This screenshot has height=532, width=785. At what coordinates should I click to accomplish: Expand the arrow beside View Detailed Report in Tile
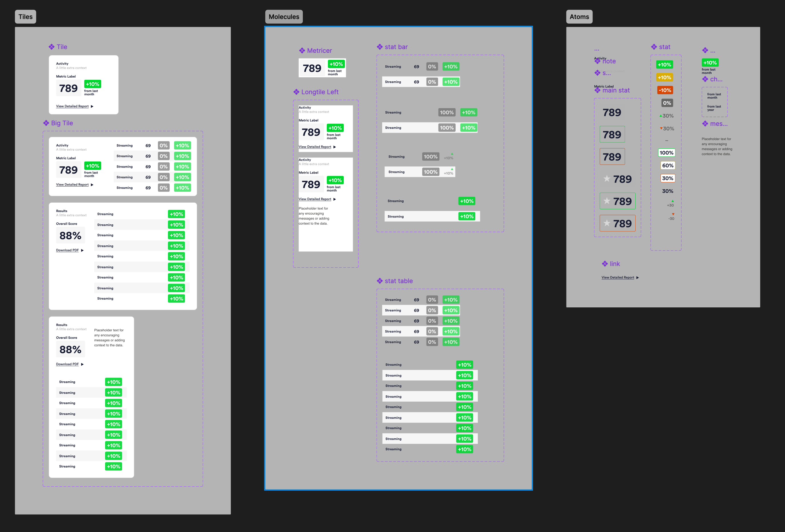coord(92,106)
